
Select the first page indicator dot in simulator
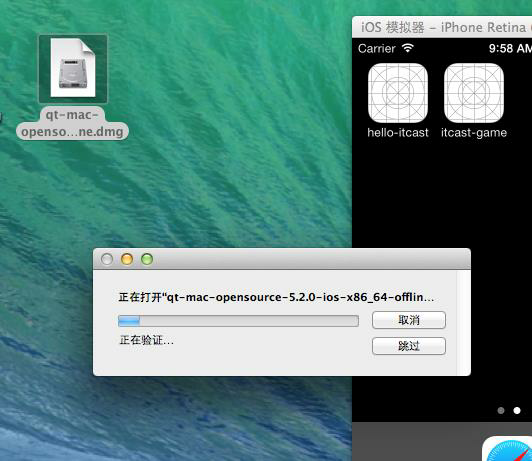(x=501, y=410)
